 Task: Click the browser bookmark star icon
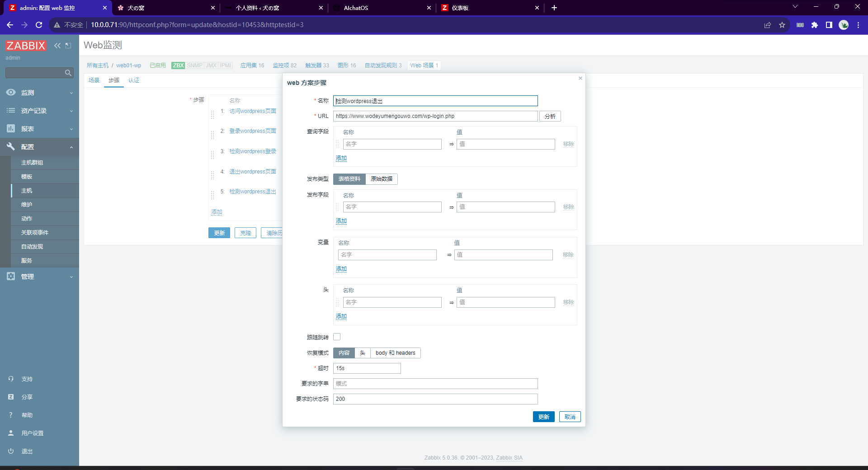tap(782, 25)
